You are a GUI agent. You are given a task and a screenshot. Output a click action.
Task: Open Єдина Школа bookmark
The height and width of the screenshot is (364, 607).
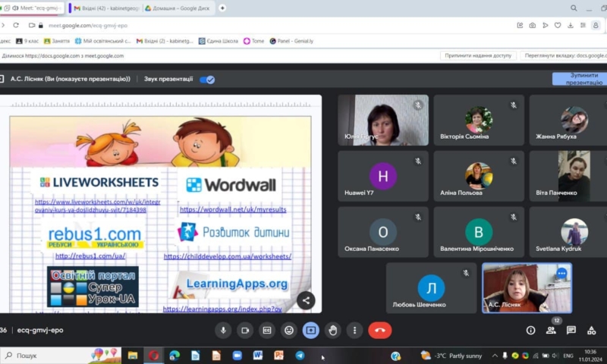pyautogui.click(x=219, y=41)
